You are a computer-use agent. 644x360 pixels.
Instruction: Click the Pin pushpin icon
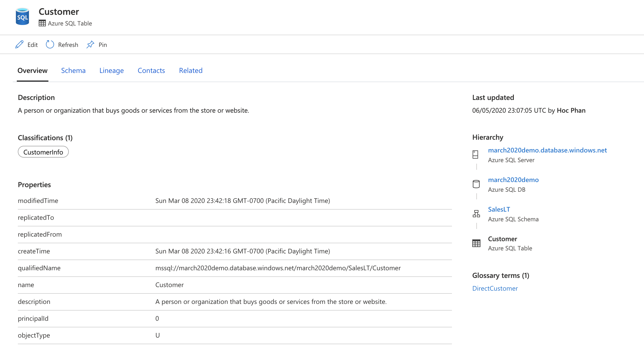90,45
